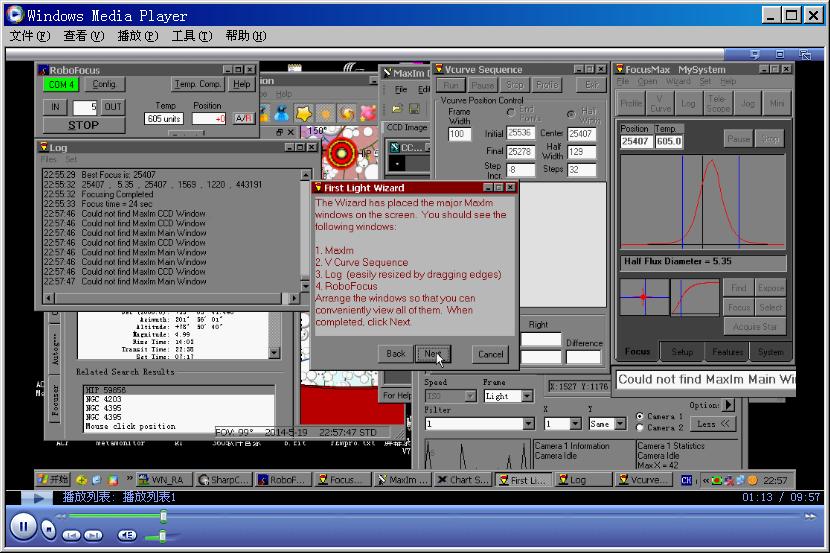Screen dimensions: 830x553
Task: Click Back in First Light Wizard
Action: 395,354
